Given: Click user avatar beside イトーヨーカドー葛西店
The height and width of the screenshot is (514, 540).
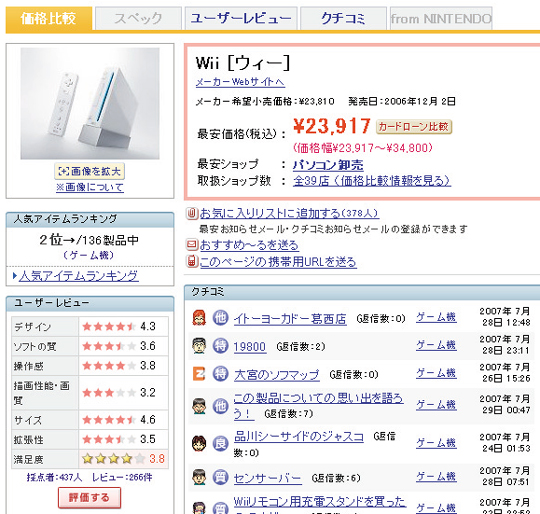Looking at the screenshot, I should pos(199,318).
